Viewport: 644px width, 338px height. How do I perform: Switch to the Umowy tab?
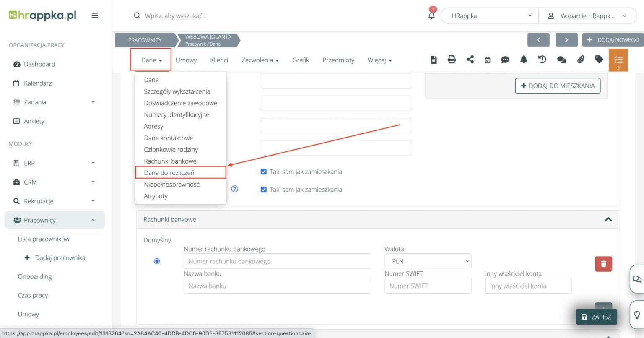pyautogui.click(x=186, y=60)
